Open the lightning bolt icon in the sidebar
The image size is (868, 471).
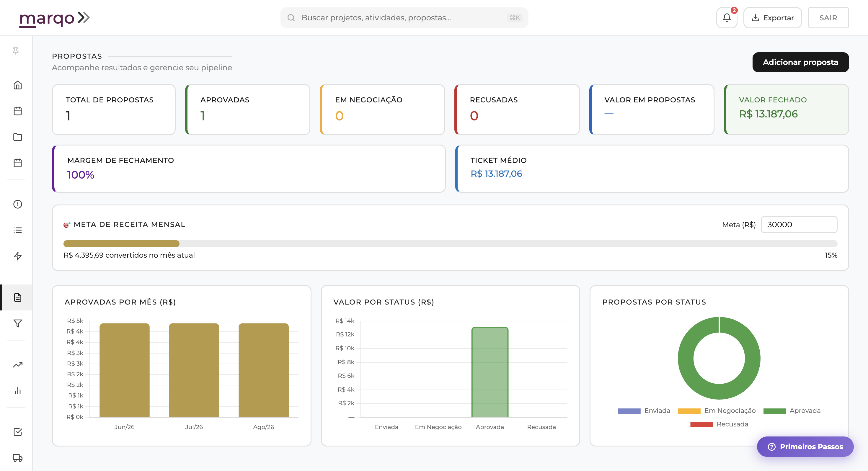point(17,256)
